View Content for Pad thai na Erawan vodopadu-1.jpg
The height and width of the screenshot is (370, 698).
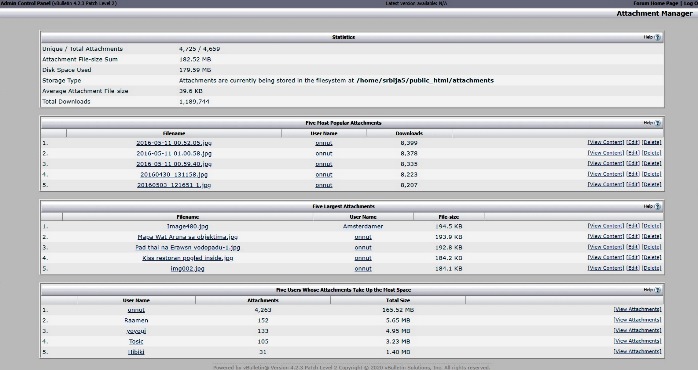pyautogui.click(x=606, y=247)
